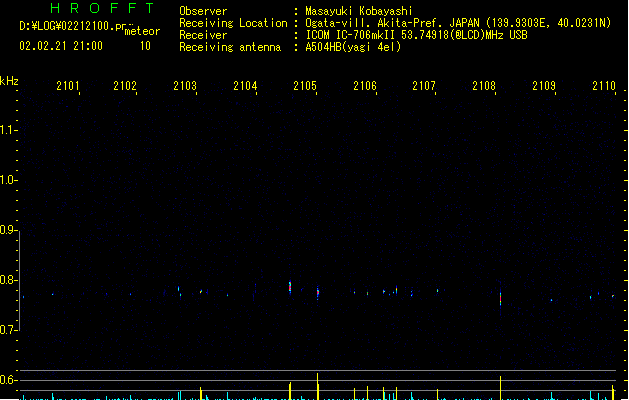
Task: Click the 2109 time axis marker
Action: point(544,86)
